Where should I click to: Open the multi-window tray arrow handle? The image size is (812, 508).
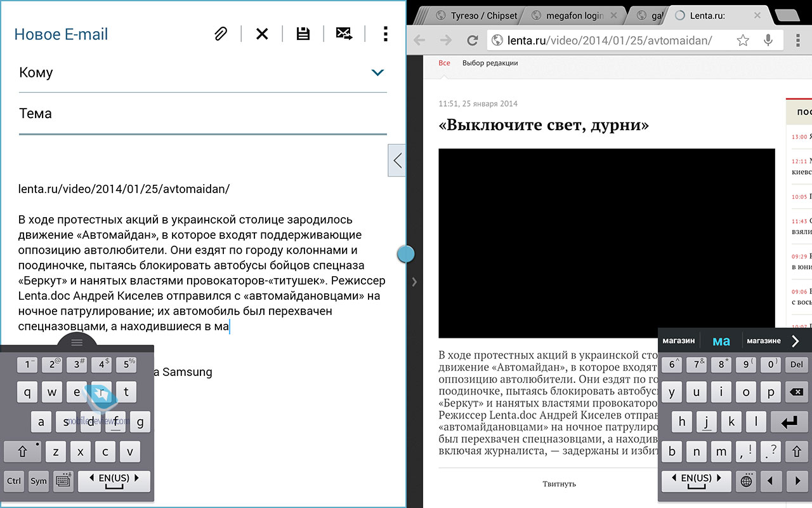click(x=397, y=160)
